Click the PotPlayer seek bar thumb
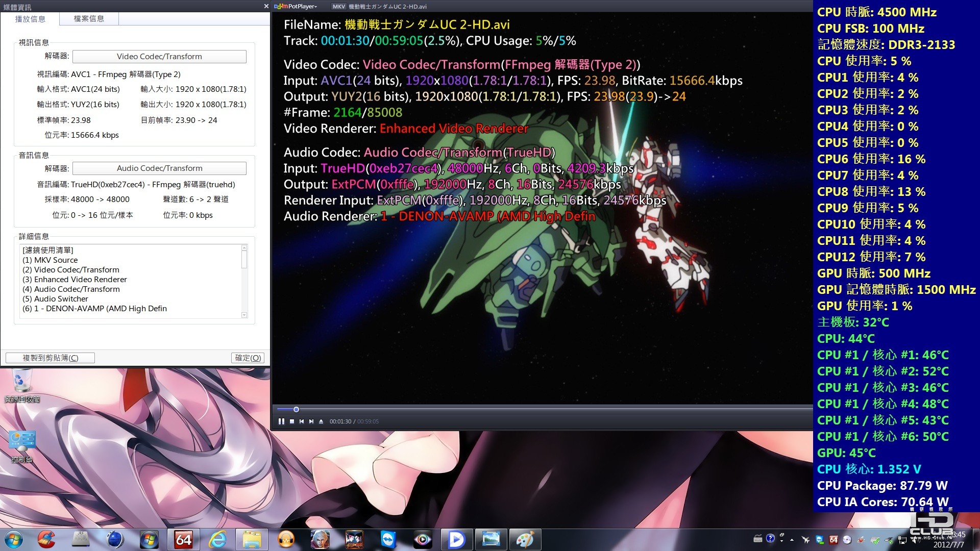 coord(296,409)
